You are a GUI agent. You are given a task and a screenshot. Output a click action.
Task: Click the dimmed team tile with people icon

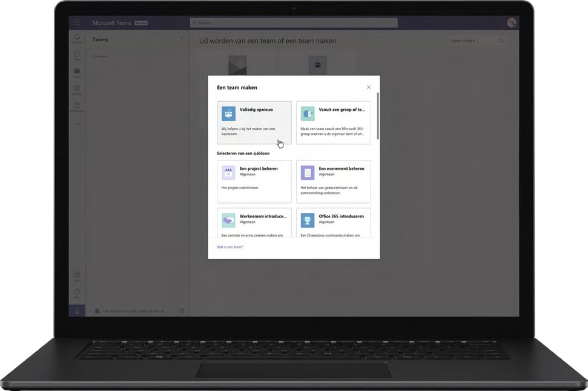click(x=318, y=65)
